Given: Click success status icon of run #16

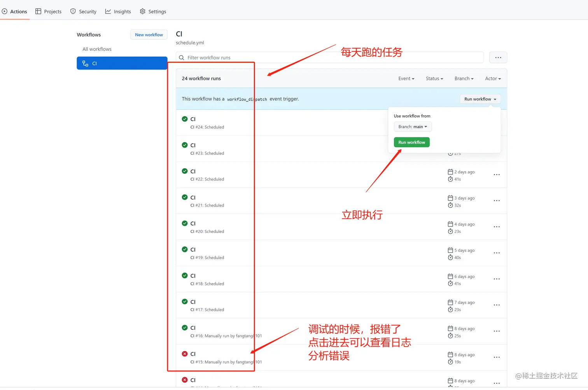Looking at the screenshot, I should click(185, 327).
